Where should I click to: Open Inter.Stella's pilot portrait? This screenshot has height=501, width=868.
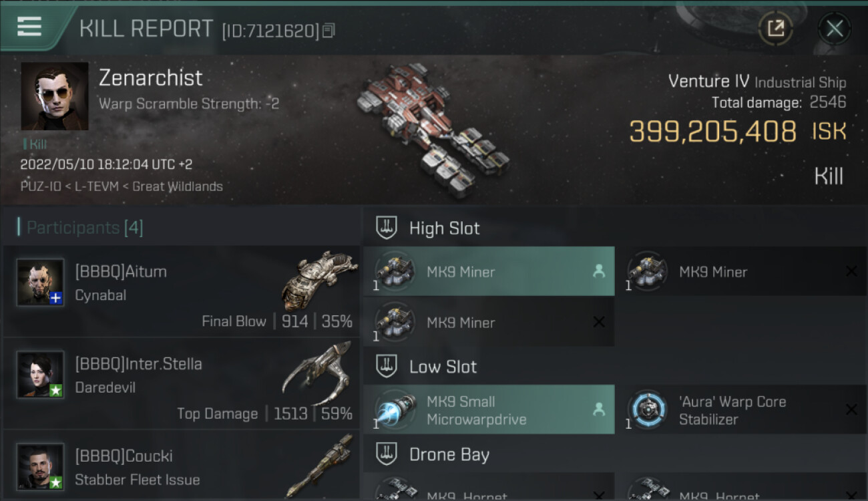(x=40, y=374)
